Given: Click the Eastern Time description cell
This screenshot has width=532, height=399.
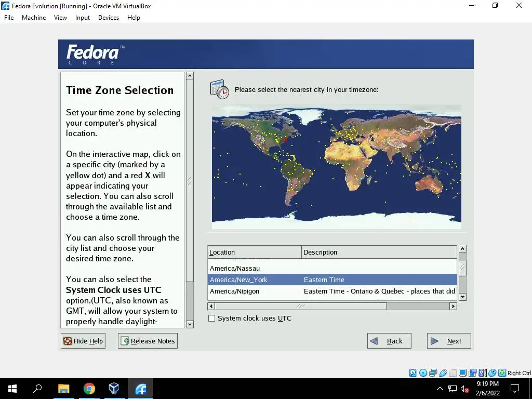Looking at the screenshot, I should pyautogui.click(x=324, y=280).
